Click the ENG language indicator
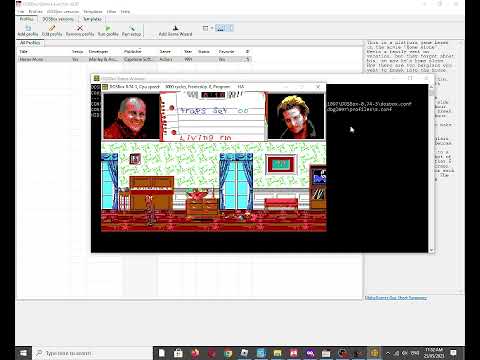Image resolution: width=480 pixels, height=360 pixels. tap(415, 353)
